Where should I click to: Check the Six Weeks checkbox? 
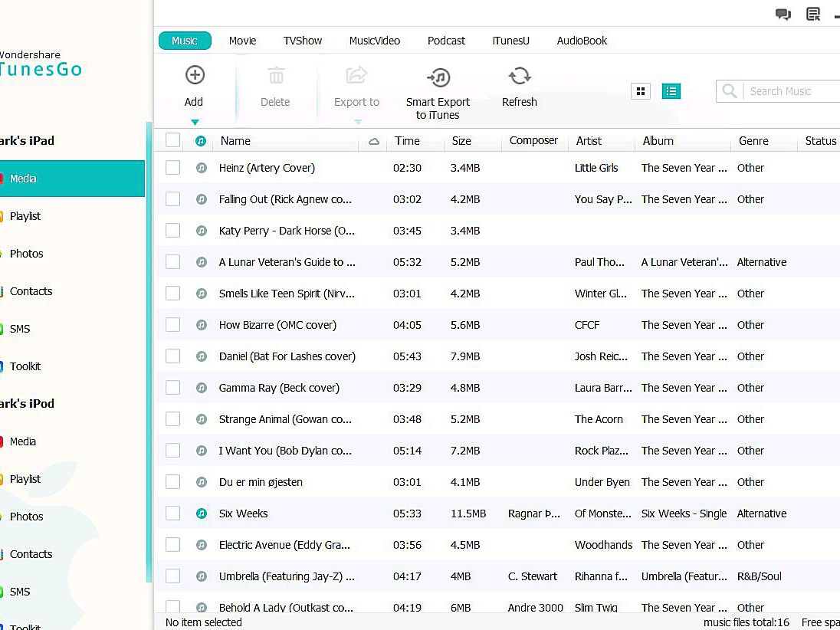(172, 513)
